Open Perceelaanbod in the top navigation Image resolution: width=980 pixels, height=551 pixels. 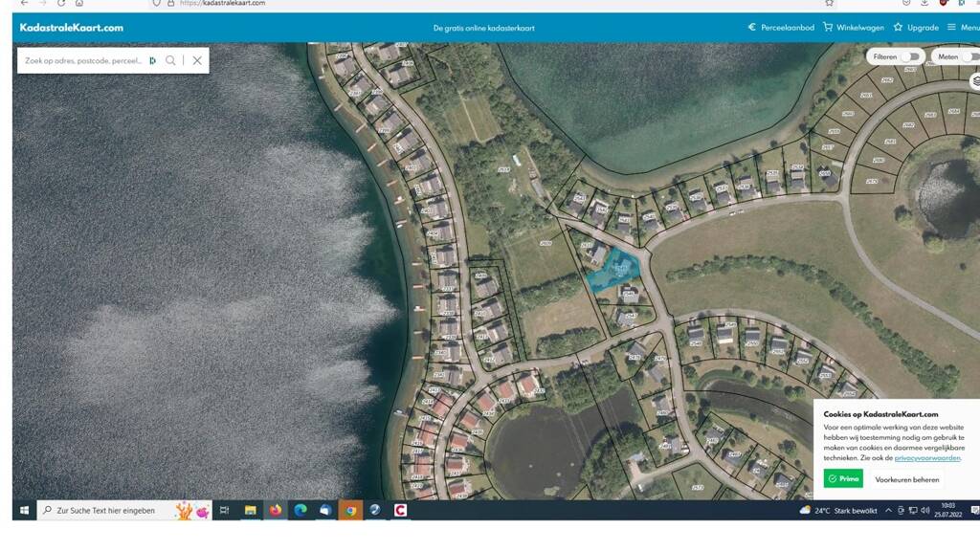pos(781,28)
